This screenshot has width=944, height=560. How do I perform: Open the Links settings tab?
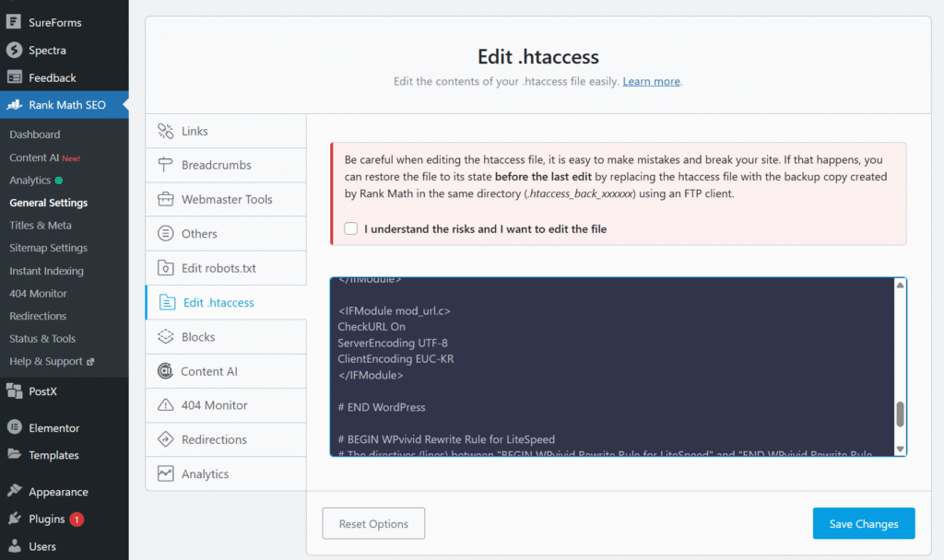(x=226, y=131)
